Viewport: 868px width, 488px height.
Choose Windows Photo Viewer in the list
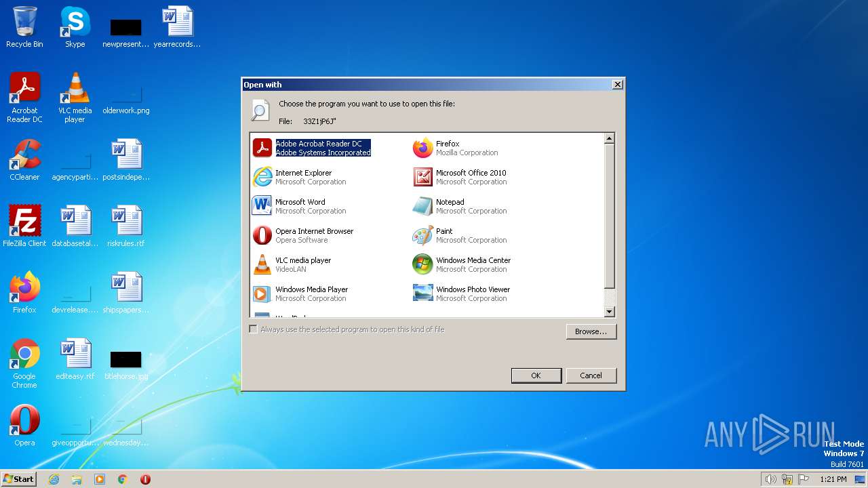click(461, 293)
